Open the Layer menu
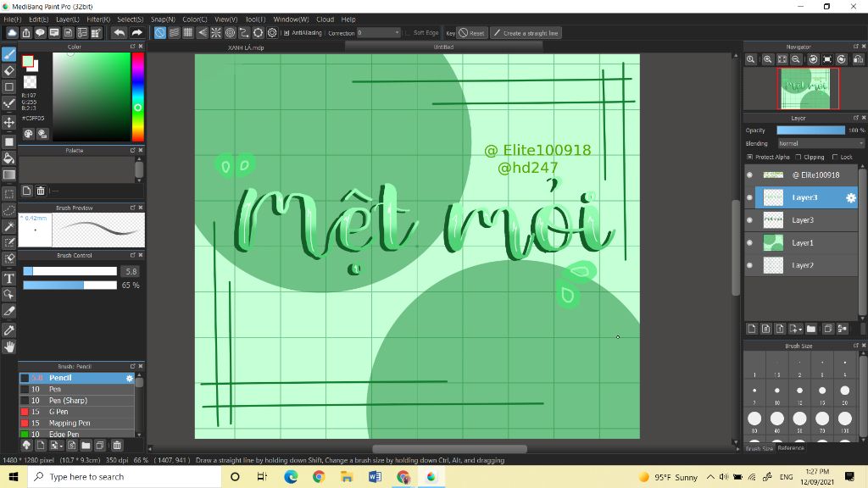 [68, 19]
